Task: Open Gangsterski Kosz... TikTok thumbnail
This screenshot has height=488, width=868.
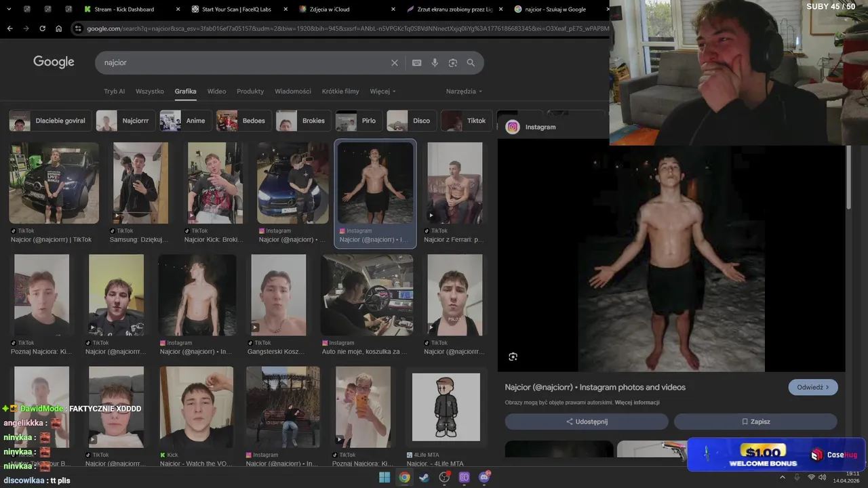Action: coord(278,295)
